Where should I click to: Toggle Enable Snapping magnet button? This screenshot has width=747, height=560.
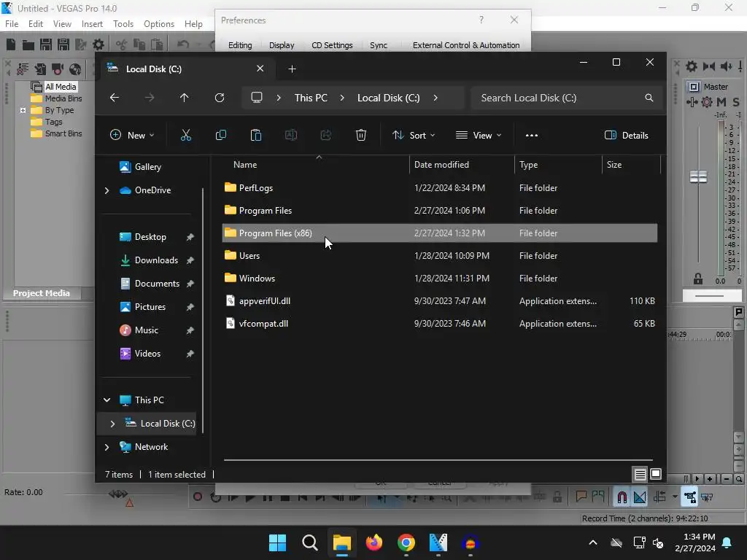tap(622, 497)
